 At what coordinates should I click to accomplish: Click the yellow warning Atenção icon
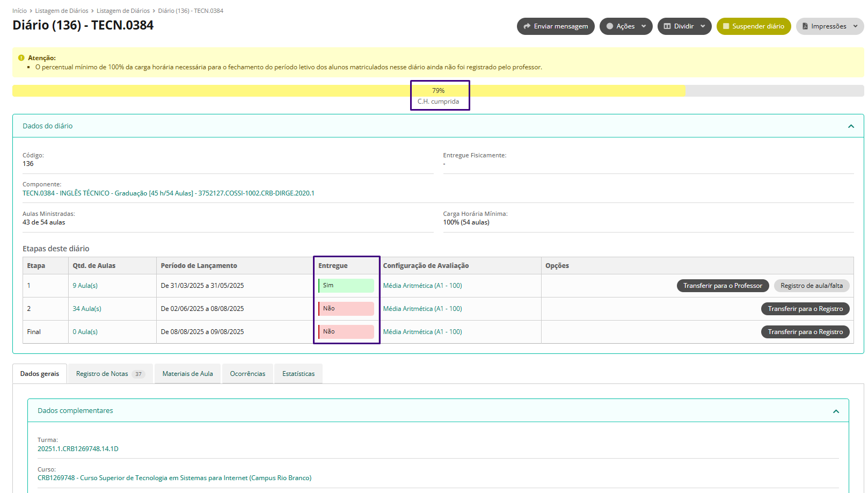coord(21,57)
